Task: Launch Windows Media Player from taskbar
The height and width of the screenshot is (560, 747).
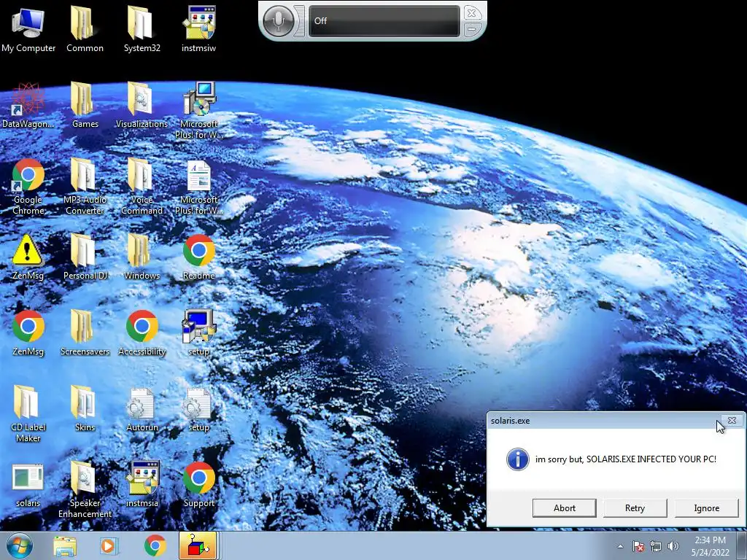Action: point(109,546)
